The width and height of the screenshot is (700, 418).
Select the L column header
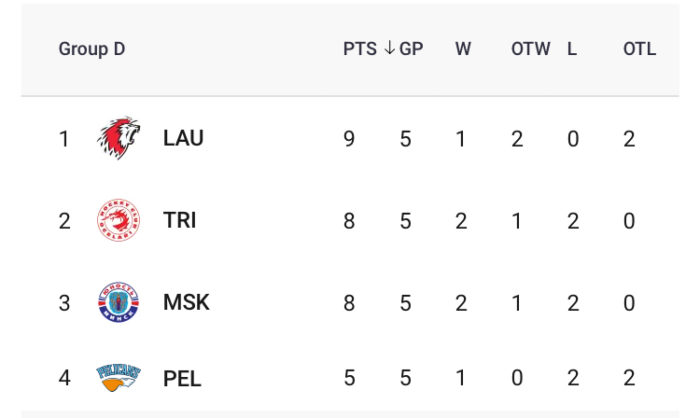[572, 49]
